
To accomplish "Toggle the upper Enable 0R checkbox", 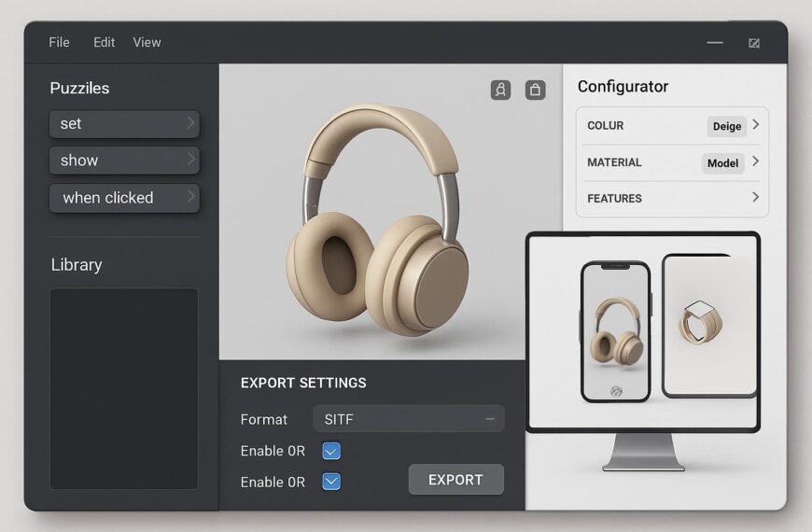I will coord(331,451).
